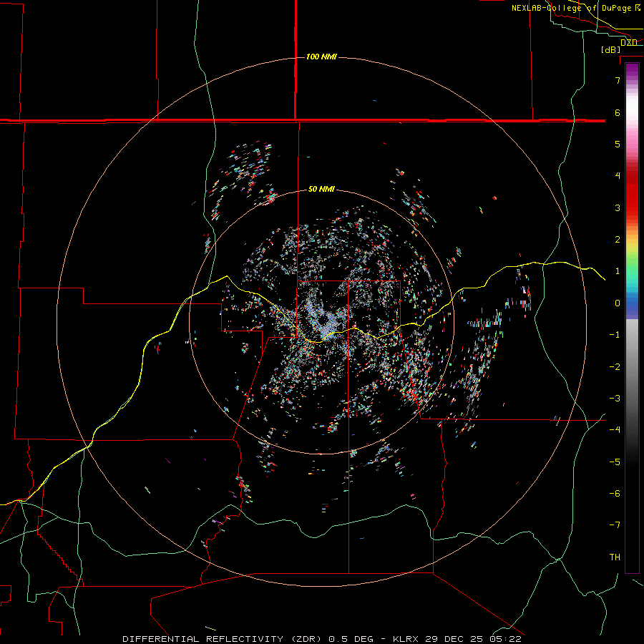This screenshot has width=644, height=644.
Task: Click the "[dB]" units label
Action: pyautogui.click(x=610, y=49)
